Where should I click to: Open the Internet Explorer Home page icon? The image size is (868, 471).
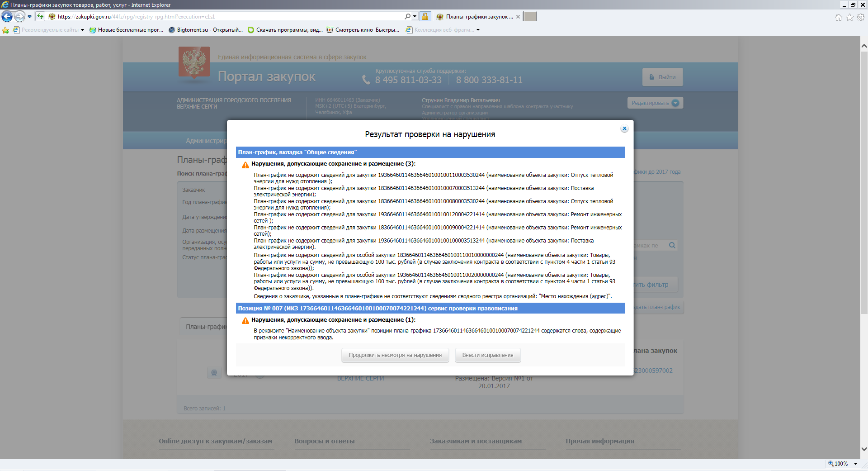[838, 17]
